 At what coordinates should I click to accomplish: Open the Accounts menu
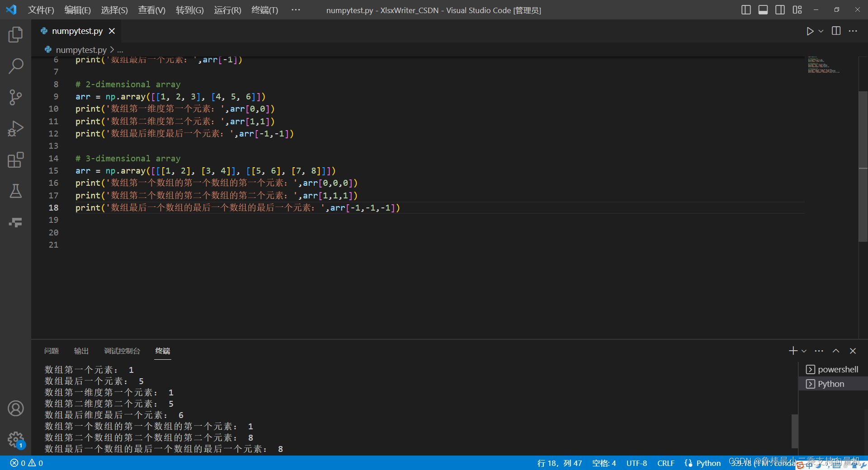15,408
